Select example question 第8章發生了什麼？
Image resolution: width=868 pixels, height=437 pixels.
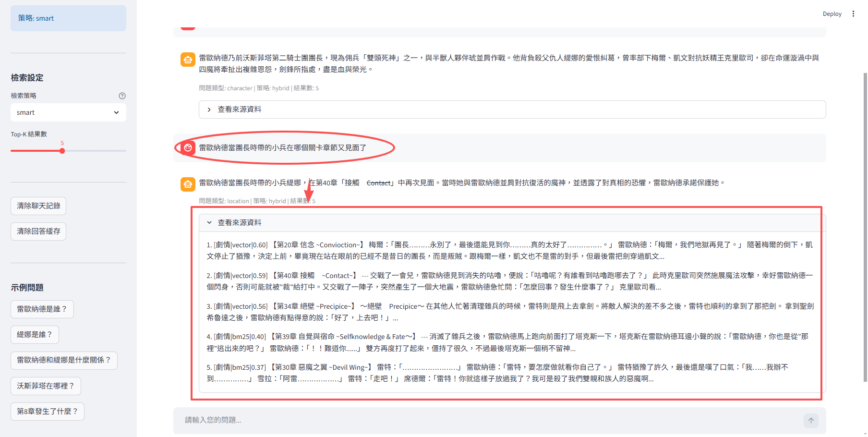tap(47, 412)
